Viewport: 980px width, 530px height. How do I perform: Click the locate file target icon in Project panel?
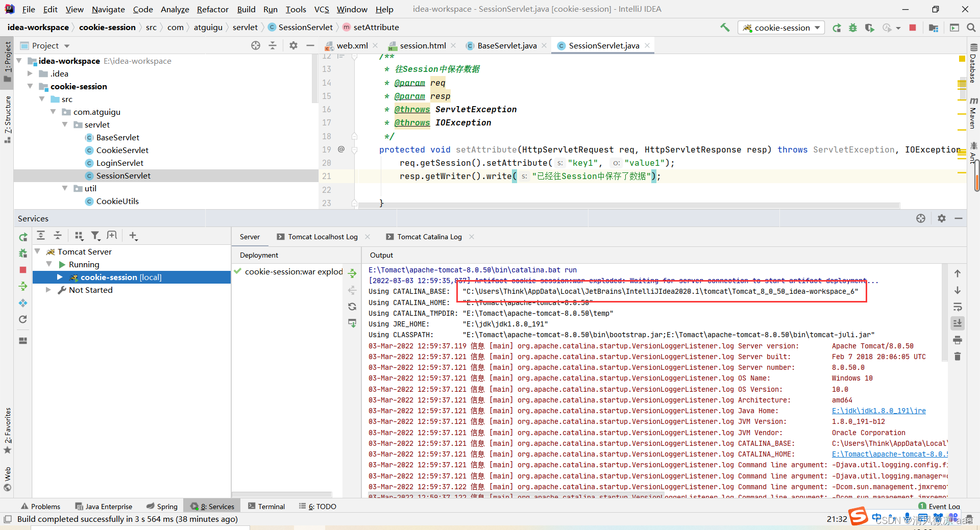tap(256, 45)
